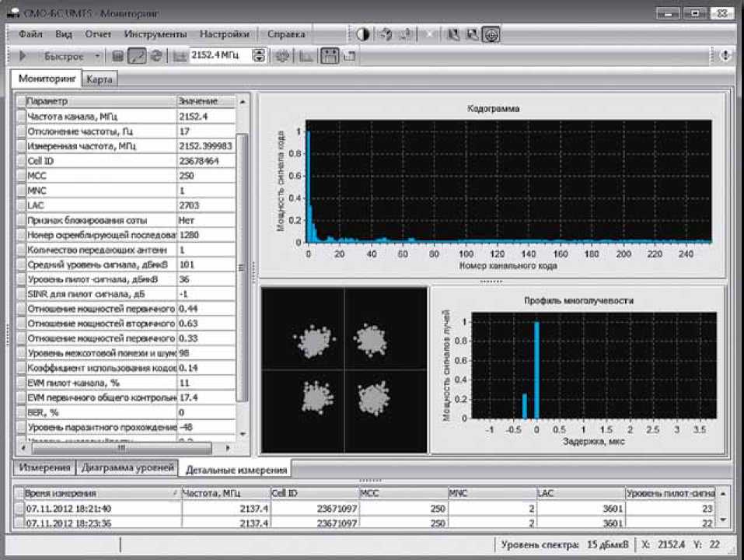Viewport: 744px width, 560px height.
Task: Click the line graph tool icon
Action: click(137, 56)
